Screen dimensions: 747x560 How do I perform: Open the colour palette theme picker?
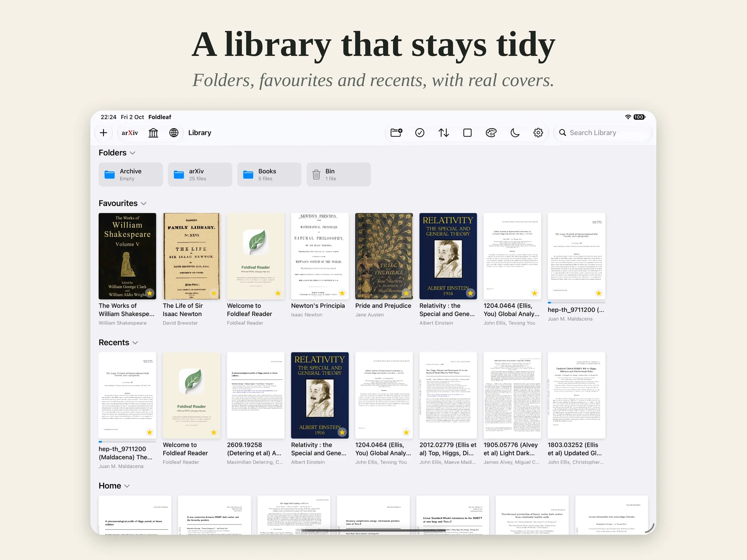(x=491, y=133)
